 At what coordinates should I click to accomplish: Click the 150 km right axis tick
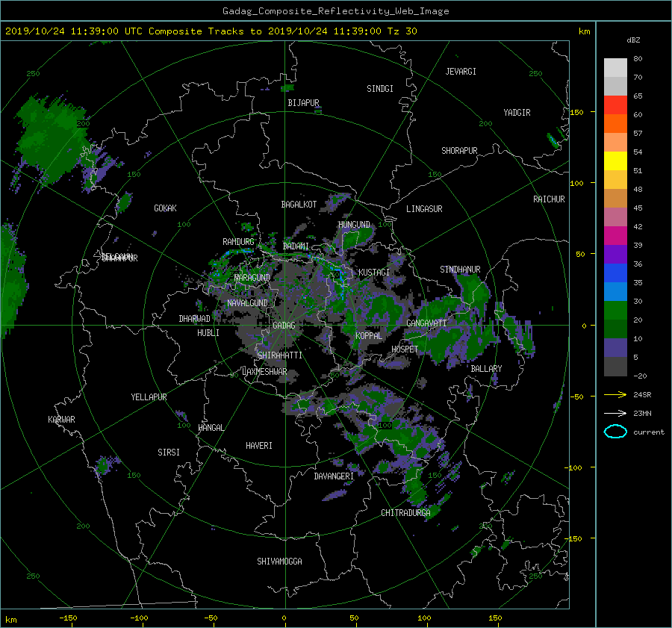pyautogui.click(x=576, y=112)
